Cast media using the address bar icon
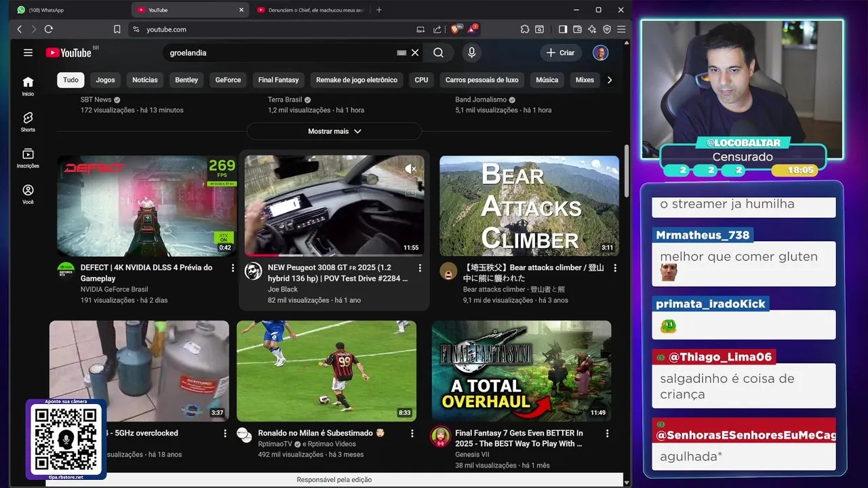The width and height of the screenshot is (868, 488). (x=420, y=29)
